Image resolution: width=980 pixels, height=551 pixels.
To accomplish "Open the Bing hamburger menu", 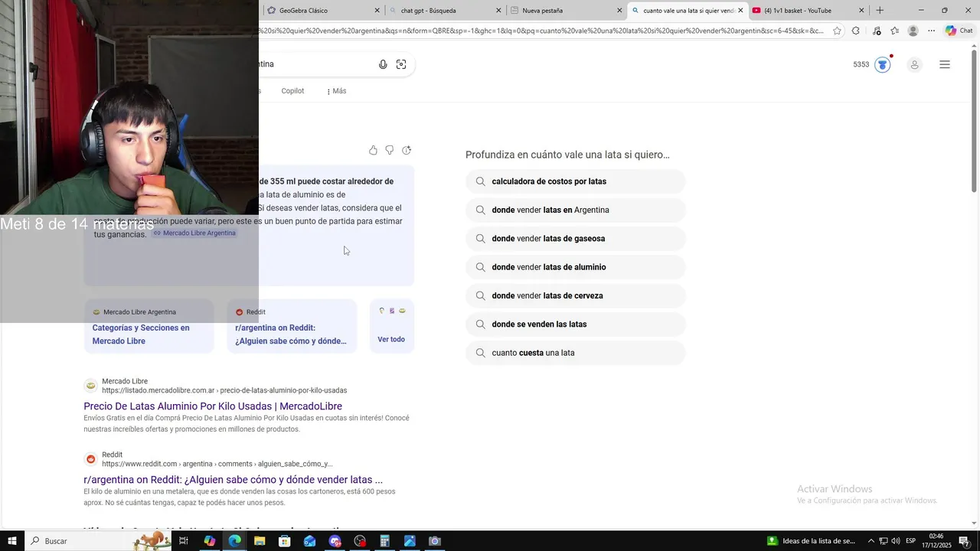I will (x=945, y=64).
